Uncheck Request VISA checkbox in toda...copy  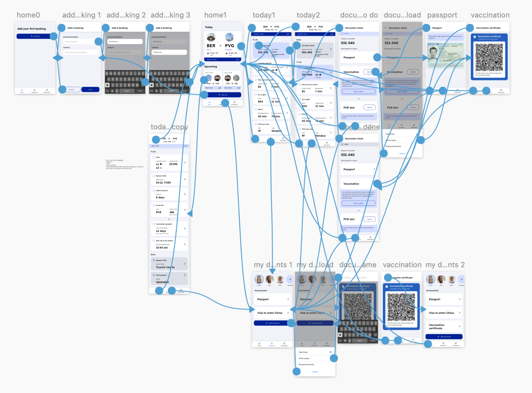(x=154, y=260)
